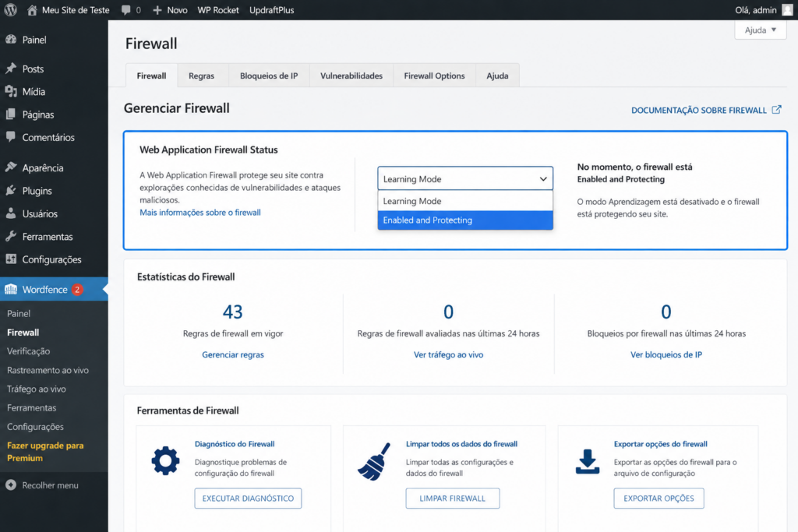Click Mais informações sobre o firewall
Image resolution: width=798 pixels, height=532 pixels.
[200, 212]
